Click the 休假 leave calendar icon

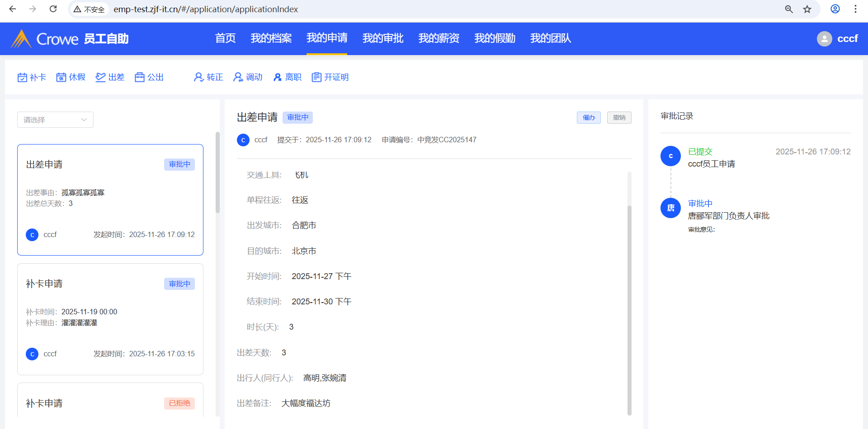point(61,77)
